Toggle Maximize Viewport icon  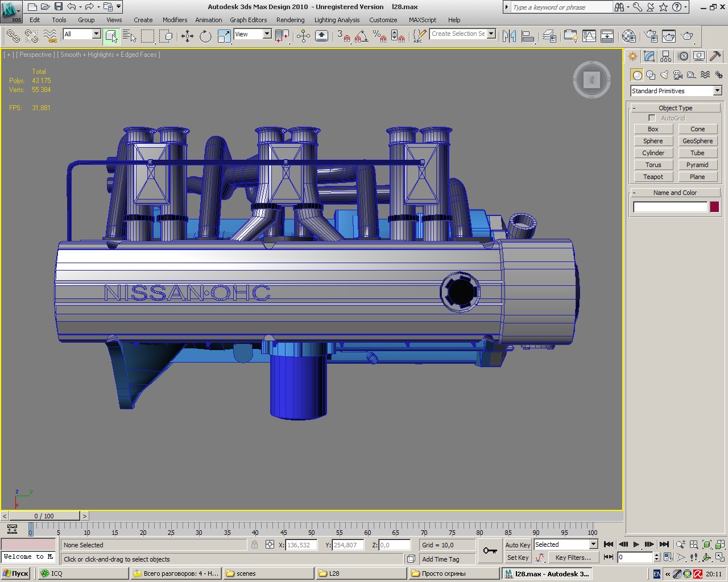pyautogui.click(x=719, y=558)
